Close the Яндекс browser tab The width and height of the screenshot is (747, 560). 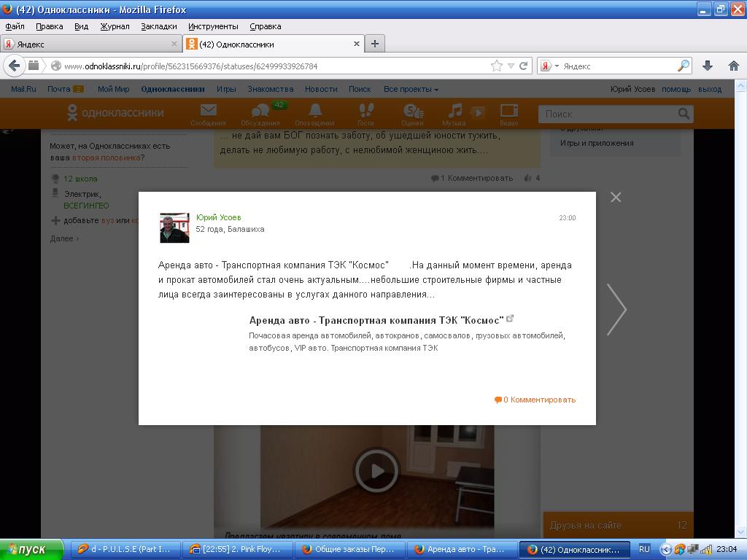coord(174,44)
